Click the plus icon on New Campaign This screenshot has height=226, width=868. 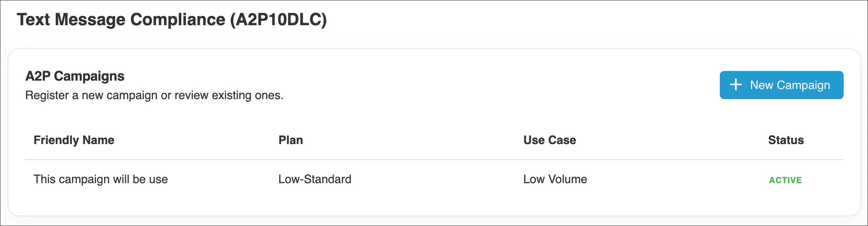(x=735, y=85)
